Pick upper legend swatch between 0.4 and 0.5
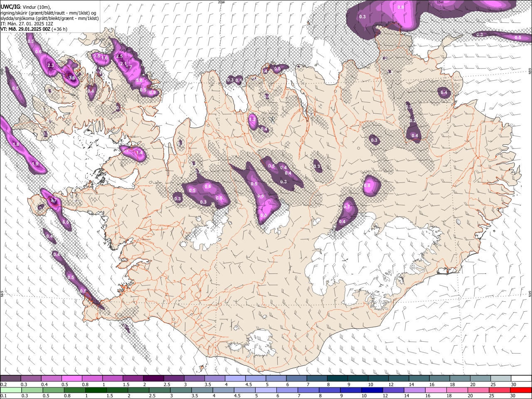The height and width of the screenshot is (399, 532). (52, 379)
